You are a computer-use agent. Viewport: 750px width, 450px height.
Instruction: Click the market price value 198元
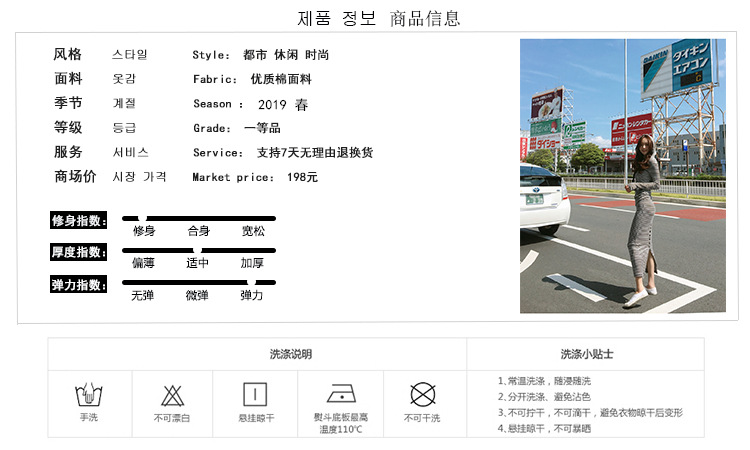pyautogui.click(x=302, y=177)
